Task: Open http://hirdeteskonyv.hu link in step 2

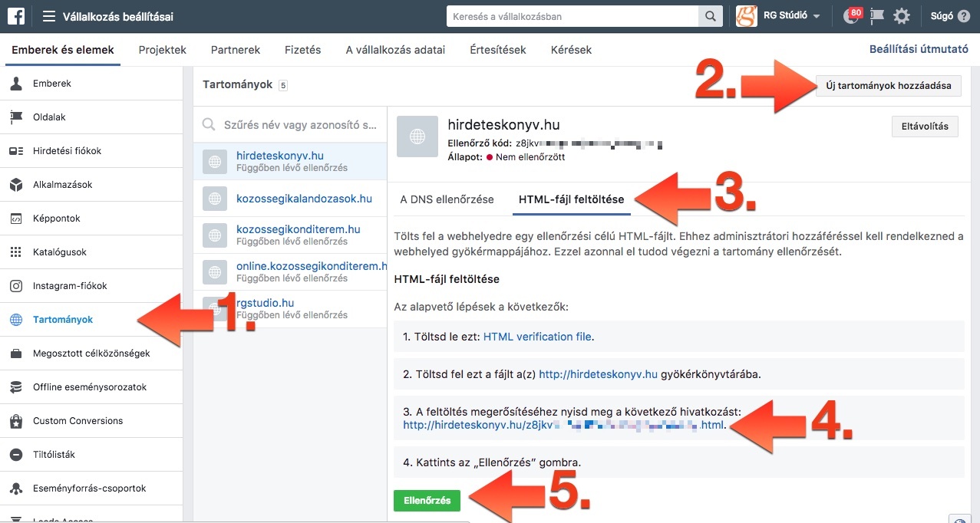Action: pos(599,374)
